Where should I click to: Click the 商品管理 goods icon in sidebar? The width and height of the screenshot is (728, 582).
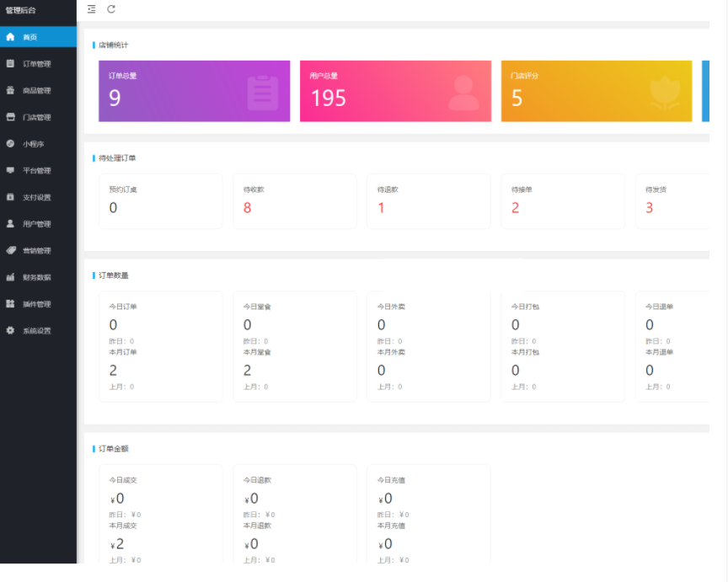pyautogui.click(x=10, y=90)
